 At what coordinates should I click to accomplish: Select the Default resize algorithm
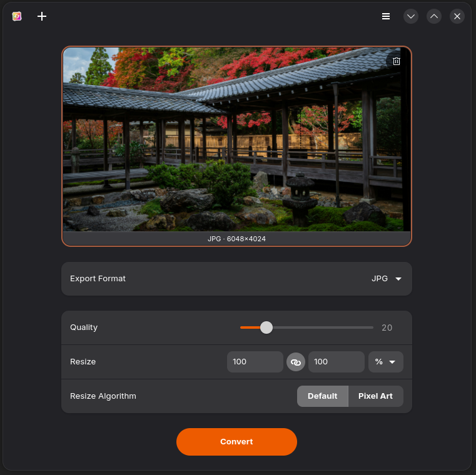pyautogui.click(x=322, y=396)
